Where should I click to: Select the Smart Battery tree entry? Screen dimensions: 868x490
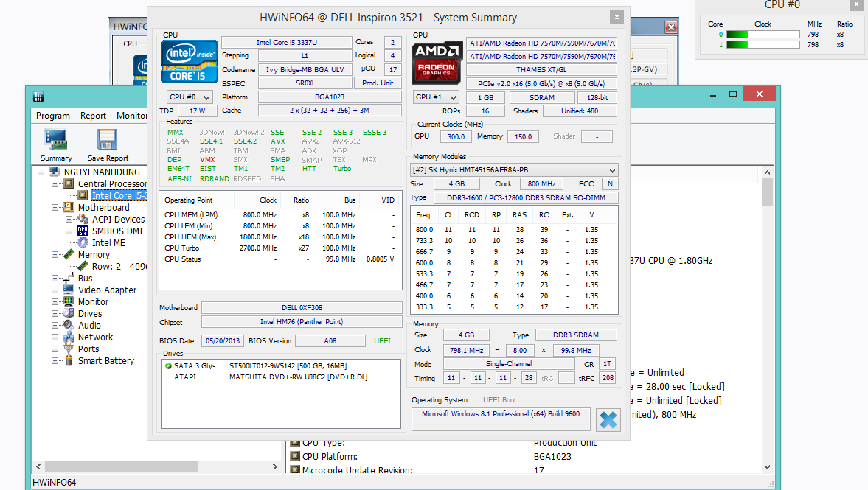tap(106, 360)
